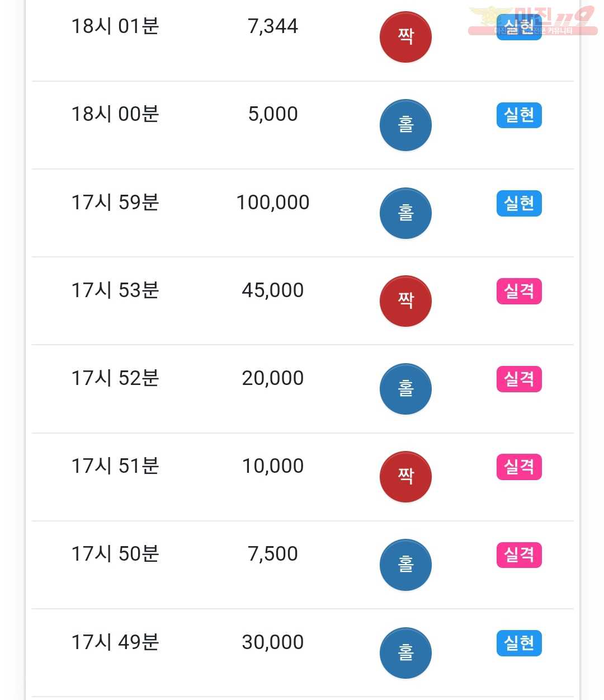Click the blue 홀 circle for 17시 52분
Image resolution: width=604 pixels, height=700 pixels.
[x=405, y=389]
